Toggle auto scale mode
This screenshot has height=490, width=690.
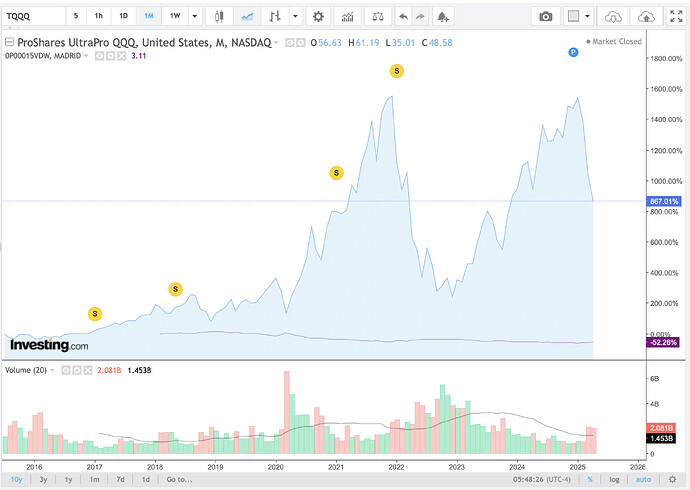point(643,479)
